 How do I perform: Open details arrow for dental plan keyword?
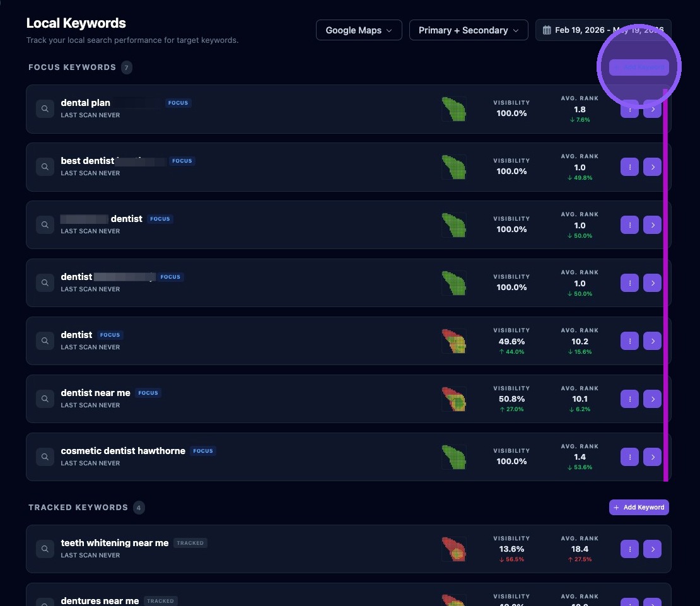(x=652, y=109)
